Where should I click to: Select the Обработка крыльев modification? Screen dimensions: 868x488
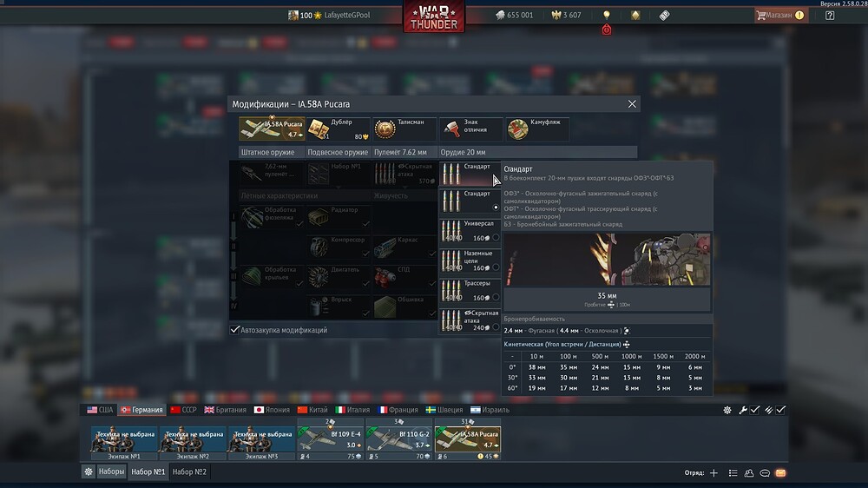[x=272, y=277]
